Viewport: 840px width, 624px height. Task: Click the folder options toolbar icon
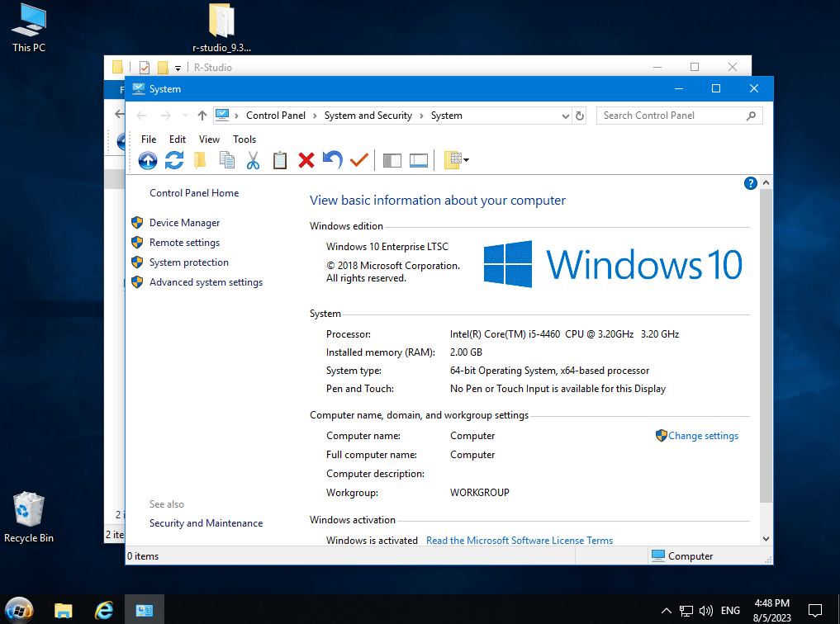click(200, 160)
